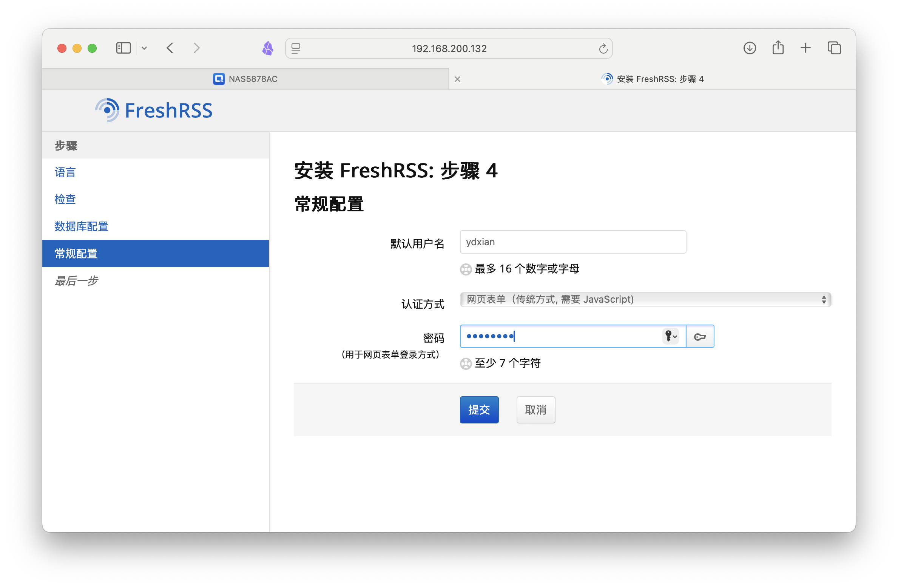Click the FreshRSS logo icon
Viewport: 898px width, 588px height.
pyautogui.click(x=107, y=110)
